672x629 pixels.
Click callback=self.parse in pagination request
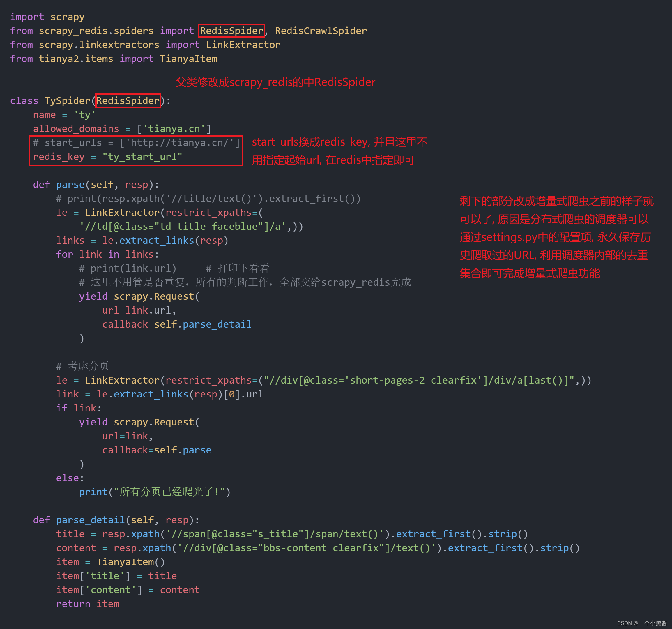pos(157,450)
